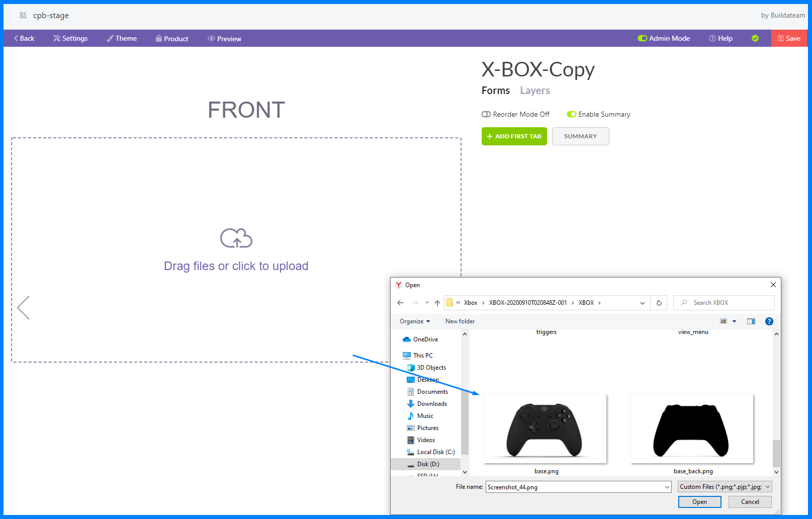This screenshot has height=519, width=812.
Task: Open the Custom Files type dropdown
Action: (725, 487)
